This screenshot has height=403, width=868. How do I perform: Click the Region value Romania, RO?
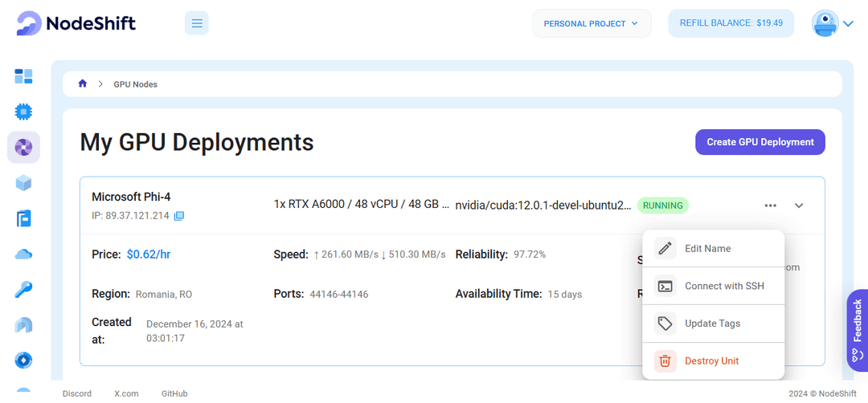click(164, 295)
